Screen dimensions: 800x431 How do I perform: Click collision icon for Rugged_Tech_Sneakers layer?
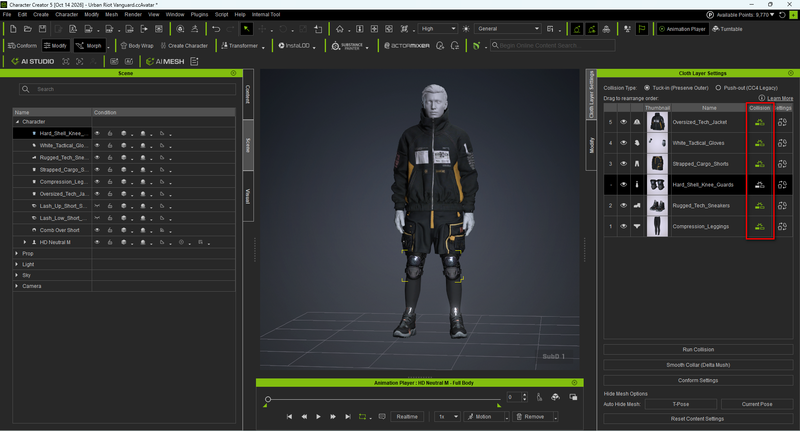point(760,206)
